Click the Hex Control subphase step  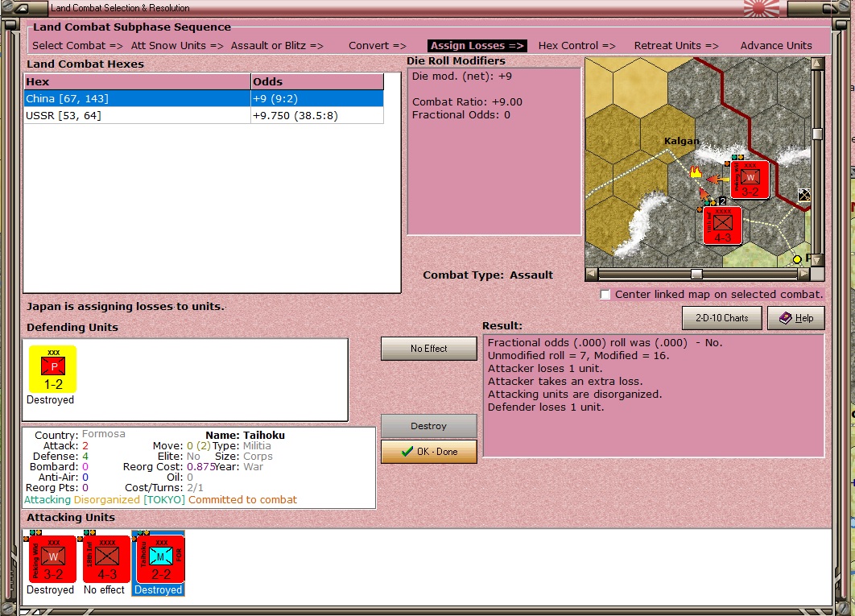[577, 46]
